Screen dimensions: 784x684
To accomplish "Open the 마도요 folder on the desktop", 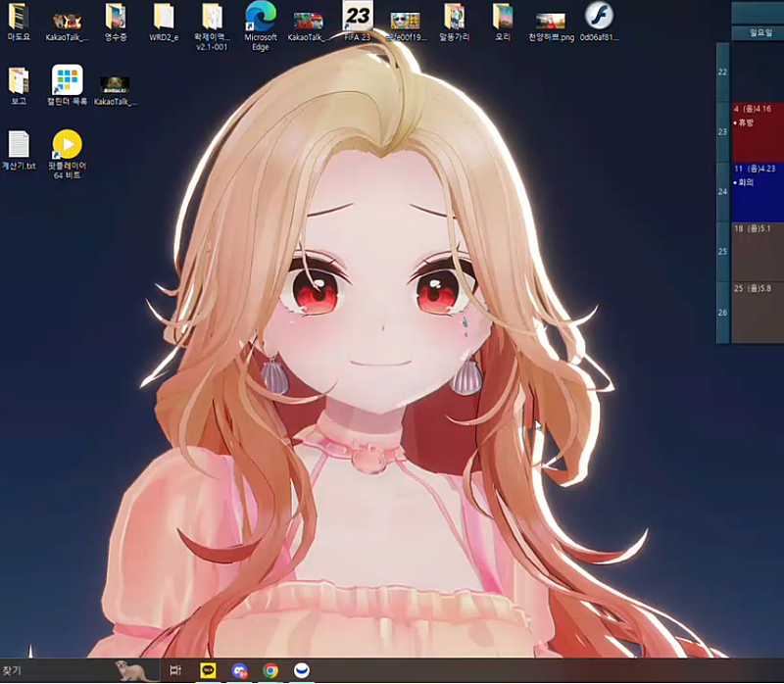I will click(x=19, y=17).
